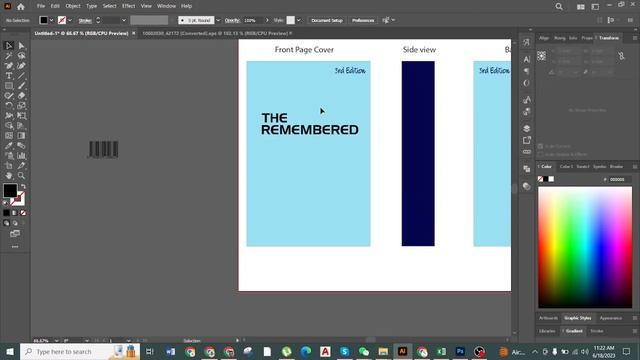Expand the opacity arrow
Viewport: 640px width, 360px height.
pyautogui.click(x=267, y=20)
